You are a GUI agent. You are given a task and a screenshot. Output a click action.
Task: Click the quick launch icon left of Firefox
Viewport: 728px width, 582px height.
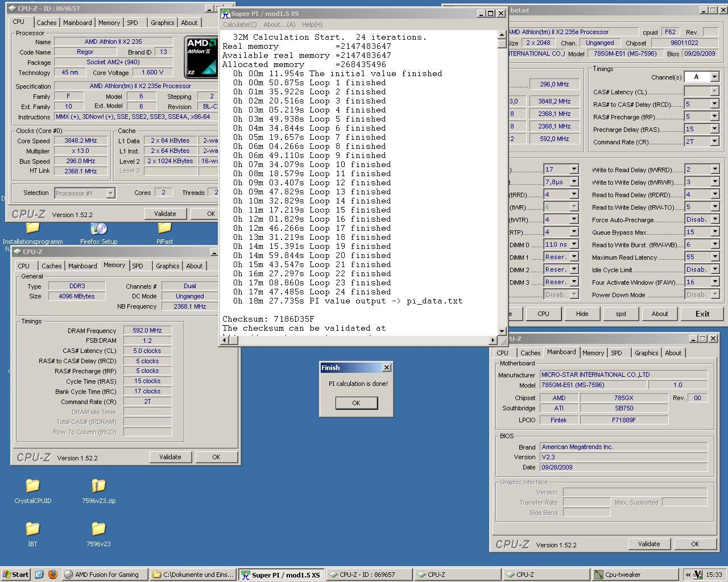coord(39,575)
